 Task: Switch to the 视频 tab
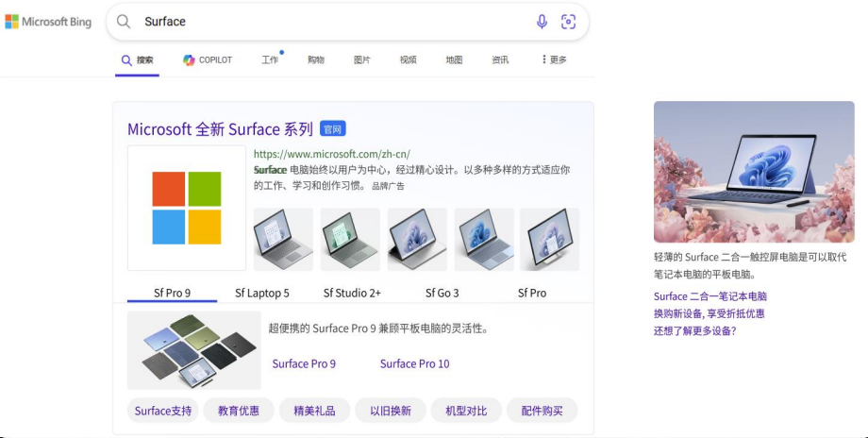pyautogui.click(x=408, y=59)
